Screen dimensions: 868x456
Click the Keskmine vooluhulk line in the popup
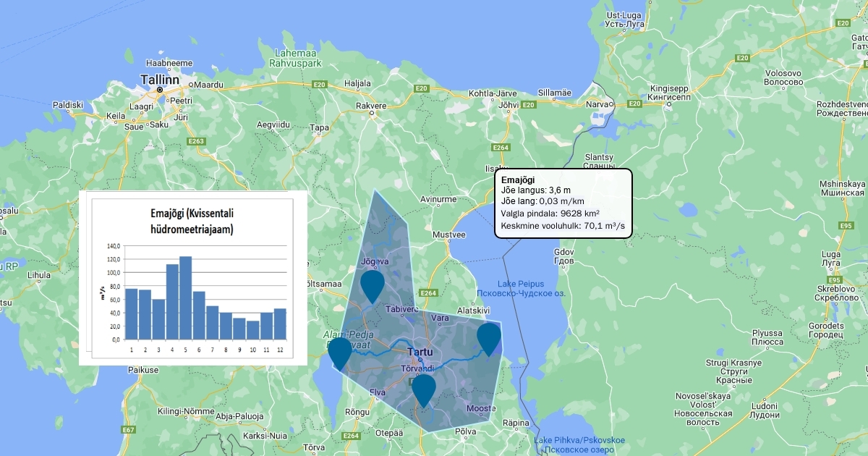tap(562, 226)
